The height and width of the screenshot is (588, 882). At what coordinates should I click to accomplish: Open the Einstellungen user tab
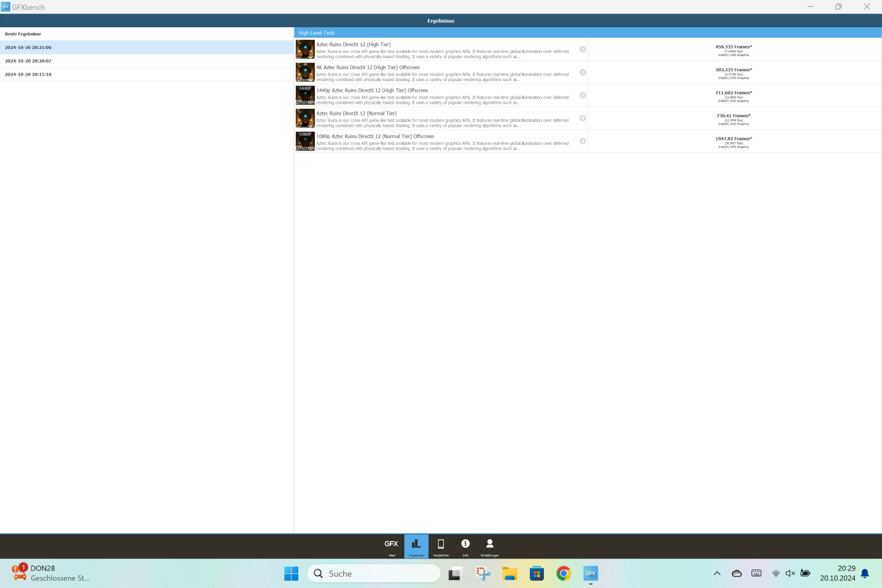pos(489,547)
